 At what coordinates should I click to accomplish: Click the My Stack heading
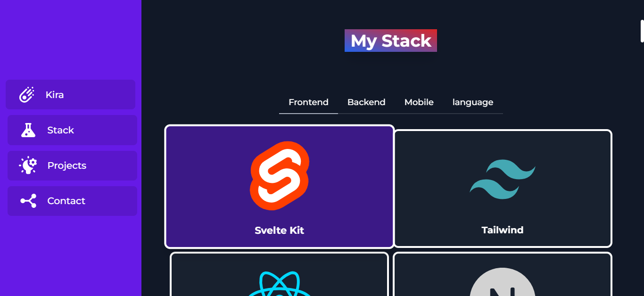point(391,41)
